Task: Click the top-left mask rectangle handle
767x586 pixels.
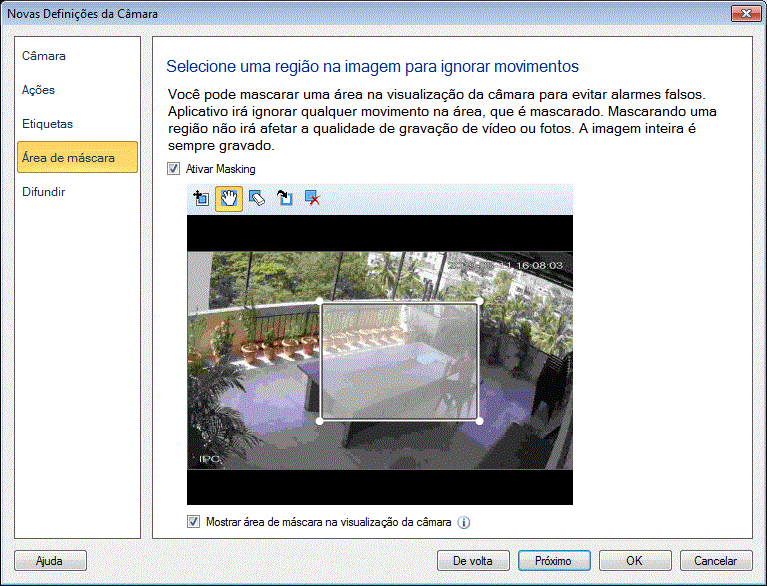Action: point(320,300)
